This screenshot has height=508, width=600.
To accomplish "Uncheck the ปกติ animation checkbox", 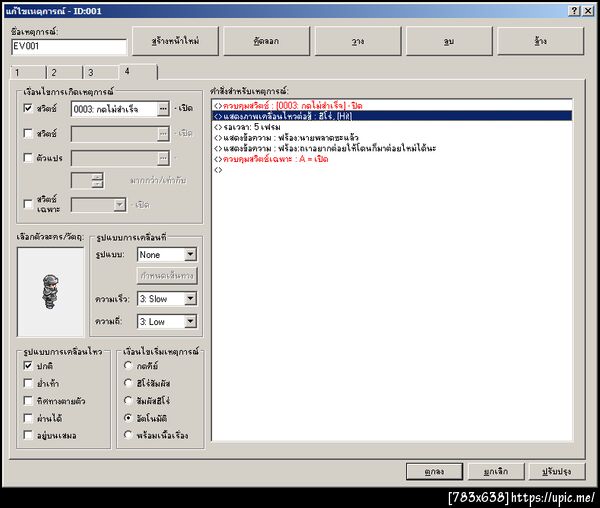I will click(x=28, y=365).
